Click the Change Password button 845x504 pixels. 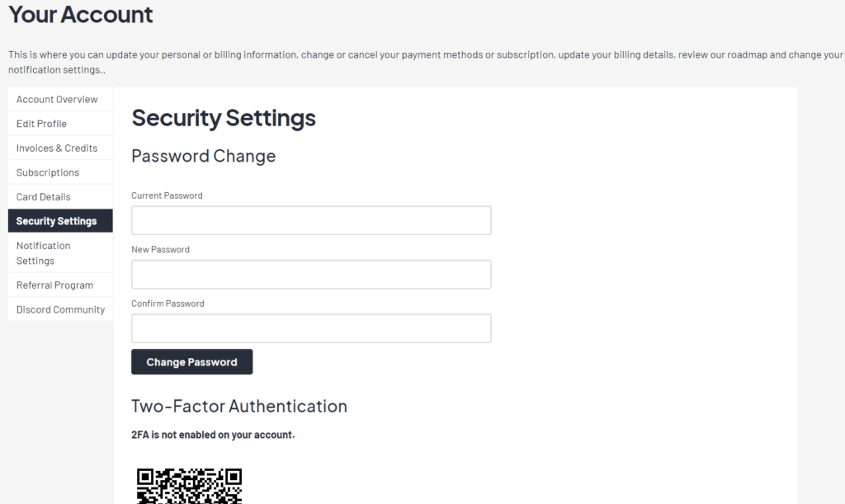click(191, 361)
